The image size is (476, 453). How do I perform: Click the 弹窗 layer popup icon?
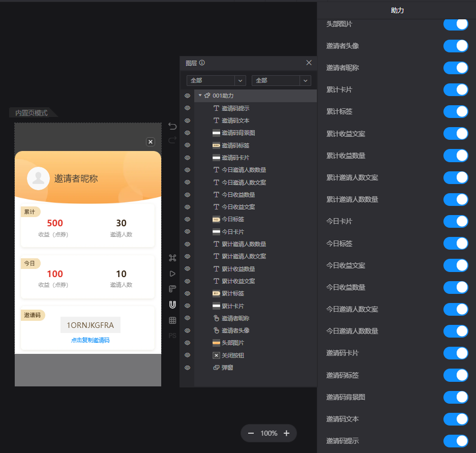click(x=216, y=368)
